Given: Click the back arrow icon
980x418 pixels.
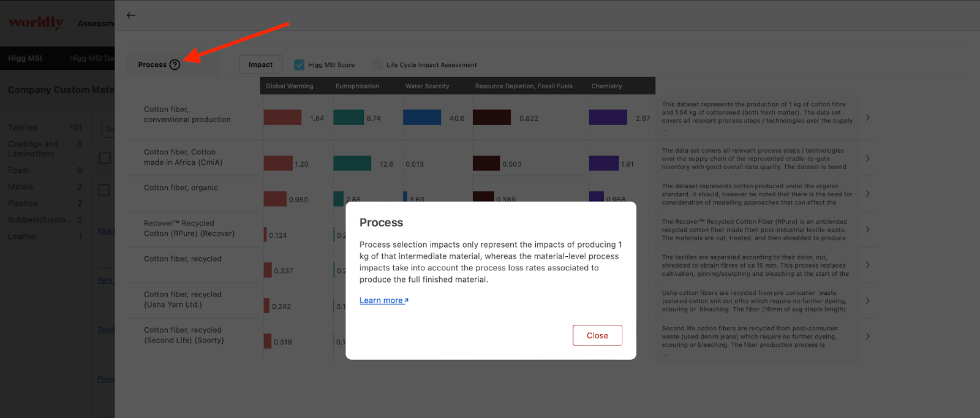Looking at the screenshot, I should tap(131, 15).
